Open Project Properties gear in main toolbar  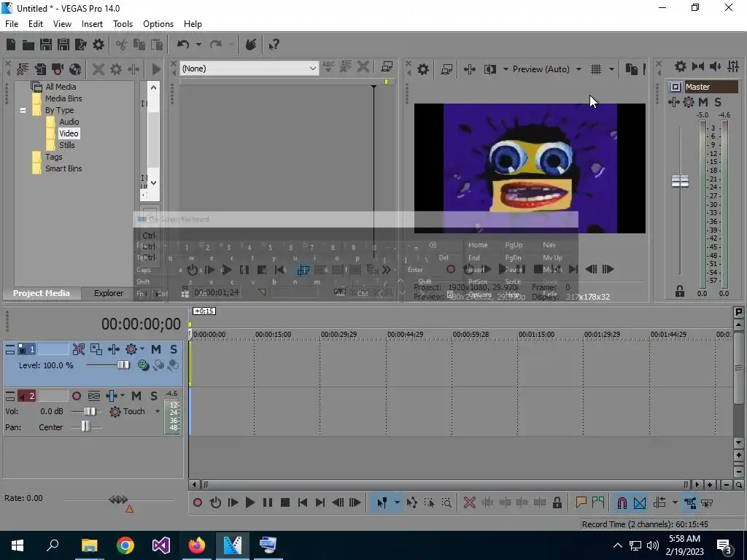98,44
